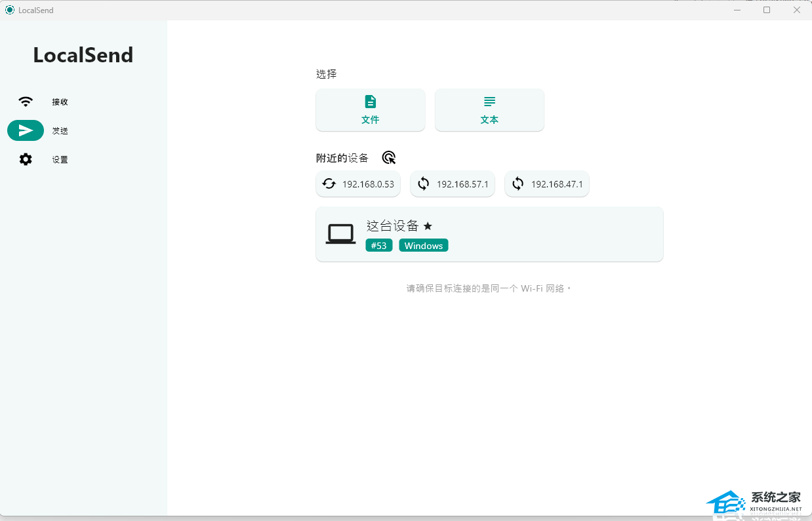Click the favorite star next to 这台设备
Screen dimensions: 812x521
428,226
